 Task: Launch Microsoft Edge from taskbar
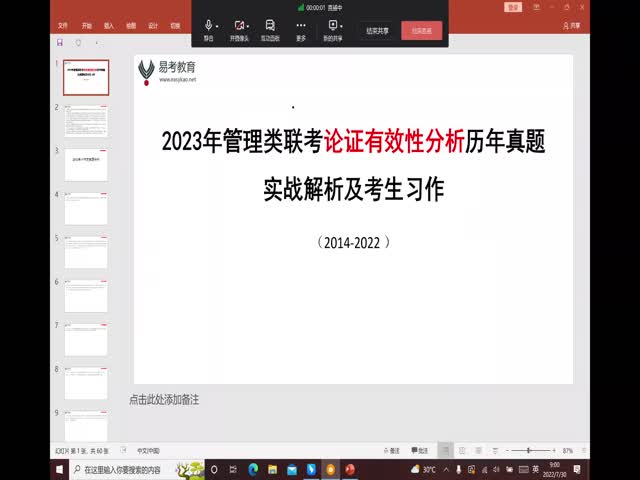pyautogui.click(x=253, y=470)
